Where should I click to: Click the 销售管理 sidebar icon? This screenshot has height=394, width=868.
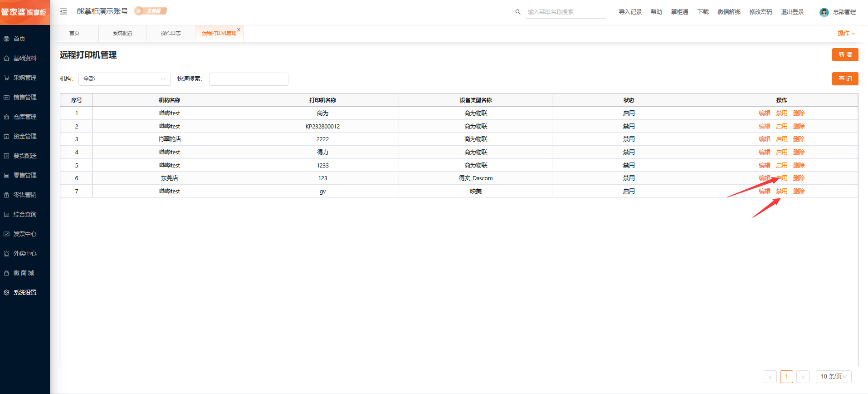[x=6, y=97]
